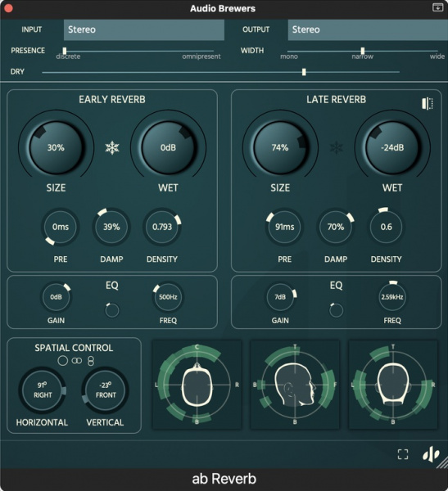The height and width of the screenshot is (491, 448).
Task: Click the Late Reverb Size knob
Action: tap(280, 147)
